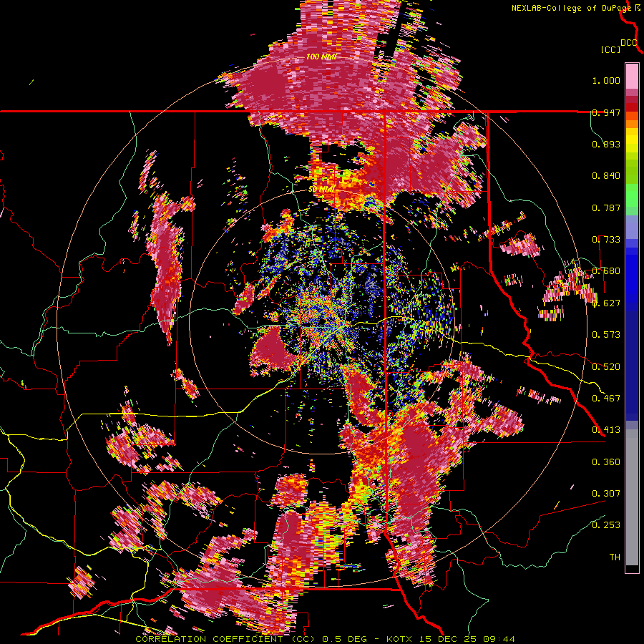Viewport: 644px width, 644px height.
Task: Click the 0.787 scale value
Action: point(606,208)
